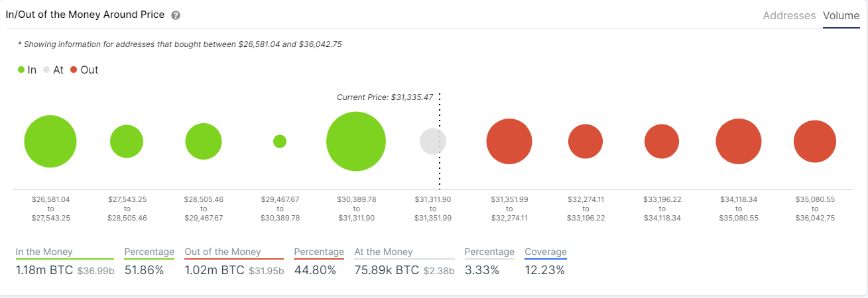This screenshot has height=298, width=868.
Task: Select the Volume tab
Action: 841,16
